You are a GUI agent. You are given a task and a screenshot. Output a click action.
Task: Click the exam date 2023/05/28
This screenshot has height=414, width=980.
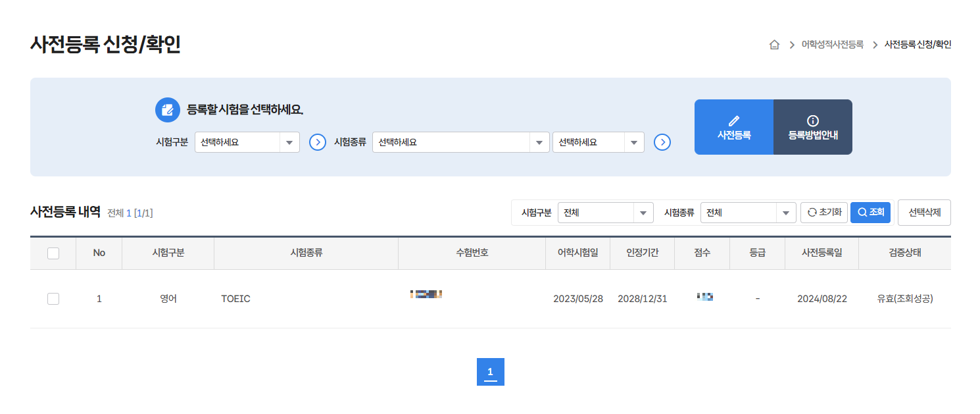tap(578, 299)
